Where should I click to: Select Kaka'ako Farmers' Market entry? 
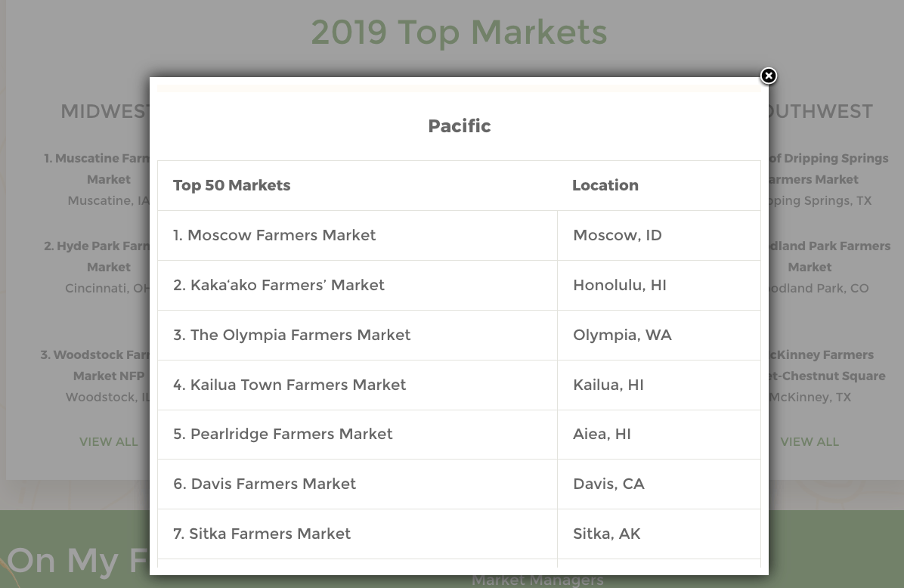279,285
